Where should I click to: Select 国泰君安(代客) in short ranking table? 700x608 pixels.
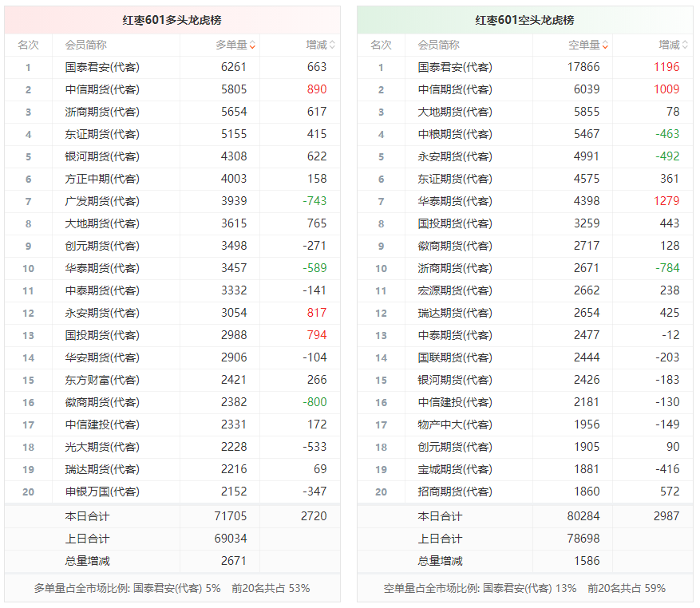click(455, 67)
